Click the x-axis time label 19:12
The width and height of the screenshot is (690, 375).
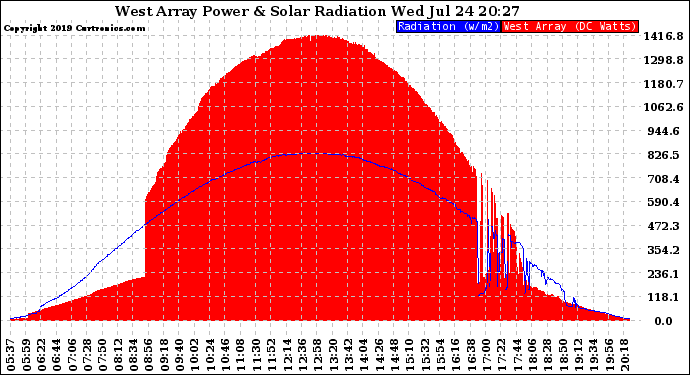tap(579, 355)
